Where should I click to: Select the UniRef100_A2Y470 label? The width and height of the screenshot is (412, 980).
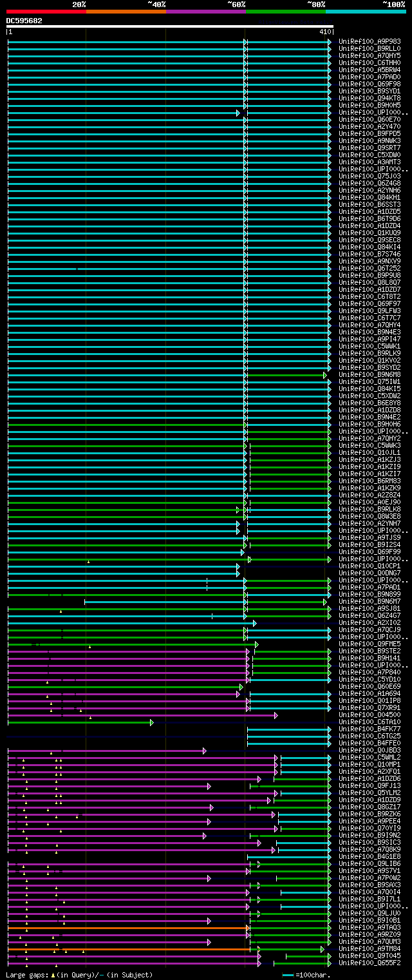[371, 126]
